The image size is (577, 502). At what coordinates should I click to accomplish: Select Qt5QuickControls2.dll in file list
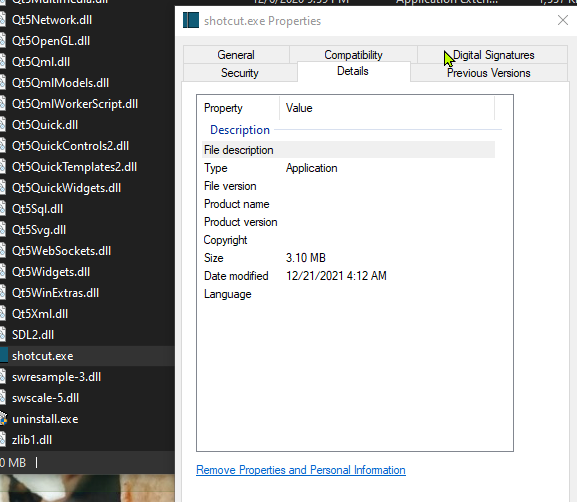(x=70, y=146)
